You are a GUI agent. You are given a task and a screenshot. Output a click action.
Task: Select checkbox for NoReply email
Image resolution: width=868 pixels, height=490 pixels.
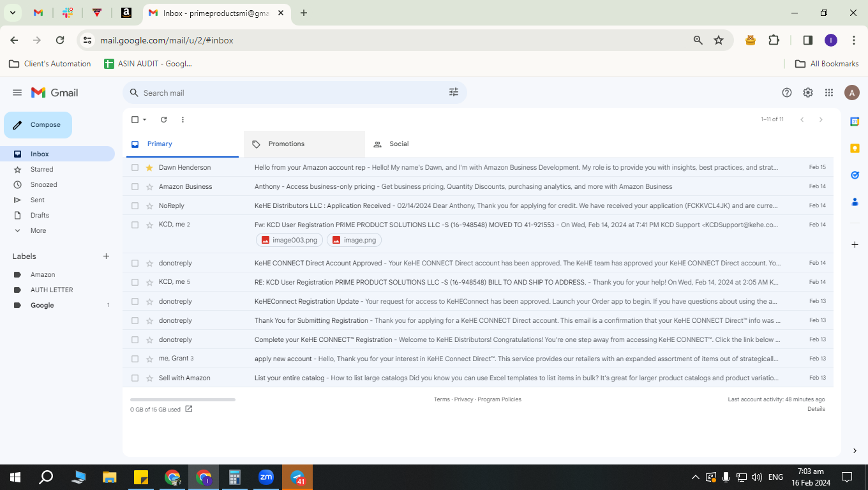pos(135,205)
